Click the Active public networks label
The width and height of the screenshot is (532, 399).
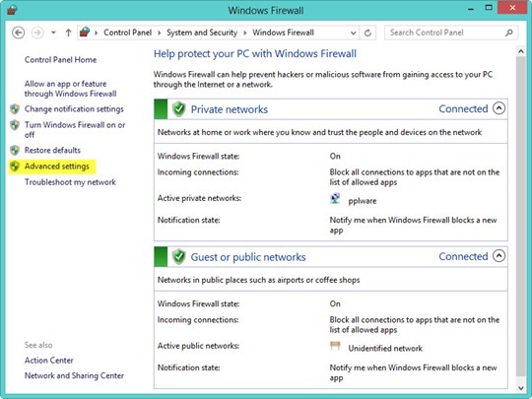[198, 346]
